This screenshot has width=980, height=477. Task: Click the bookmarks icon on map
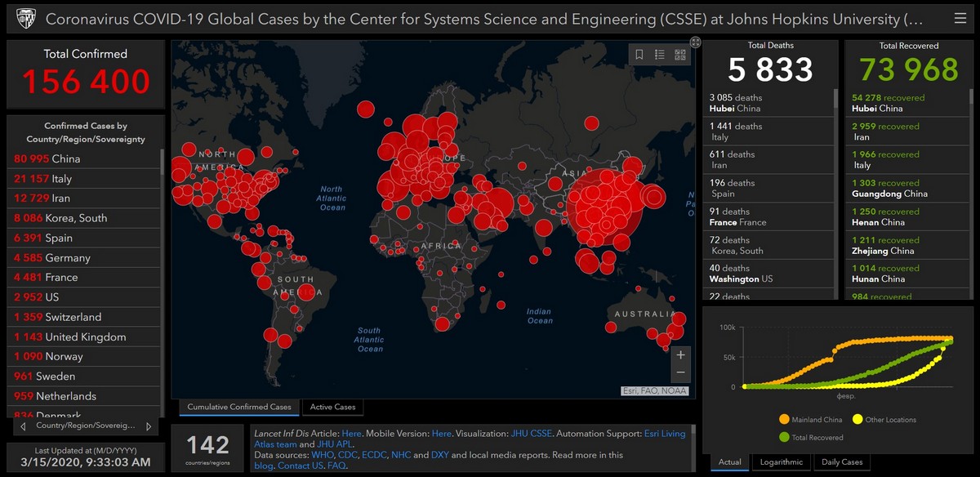[639, 55]
